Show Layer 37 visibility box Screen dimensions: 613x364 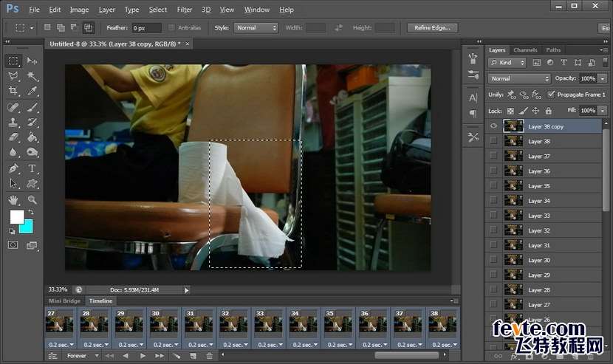(493, 156)
